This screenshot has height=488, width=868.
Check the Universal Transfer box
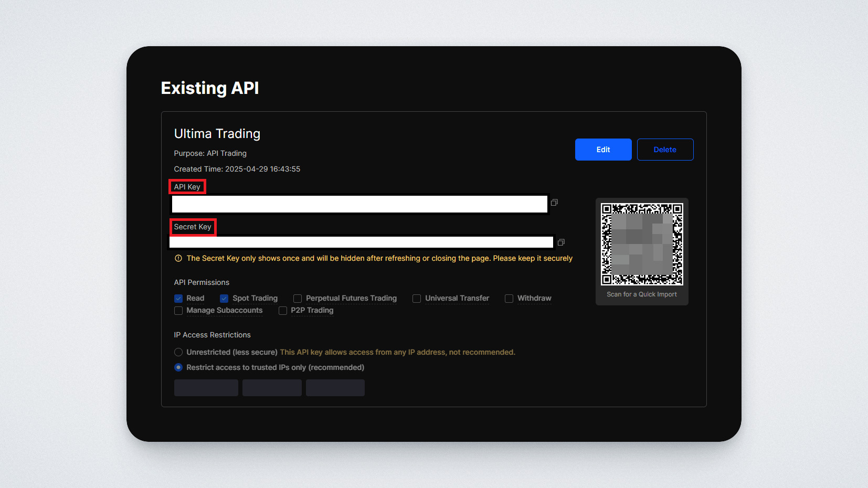pyautogui.click(x=417, y=299)
